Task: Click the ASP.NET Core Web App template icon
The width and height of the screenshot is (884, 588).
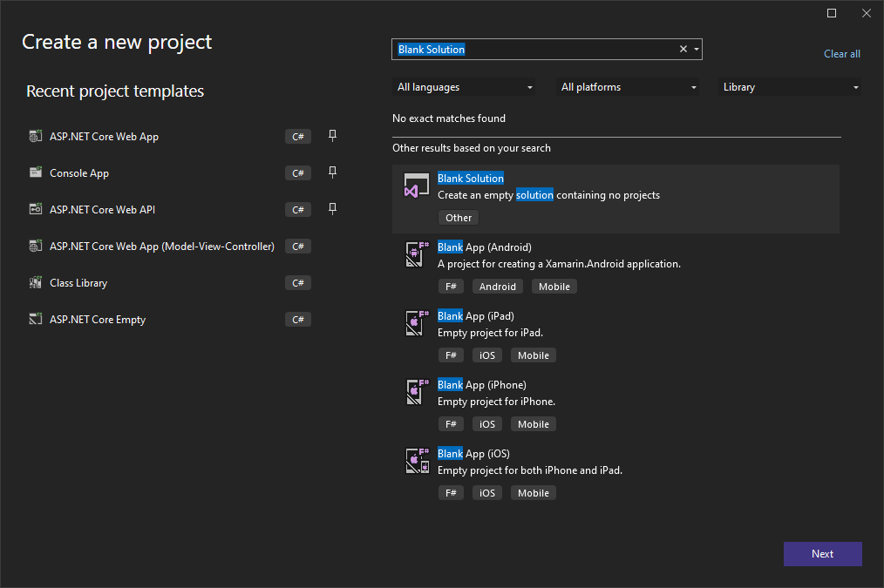Action: (x=36, y=136)
